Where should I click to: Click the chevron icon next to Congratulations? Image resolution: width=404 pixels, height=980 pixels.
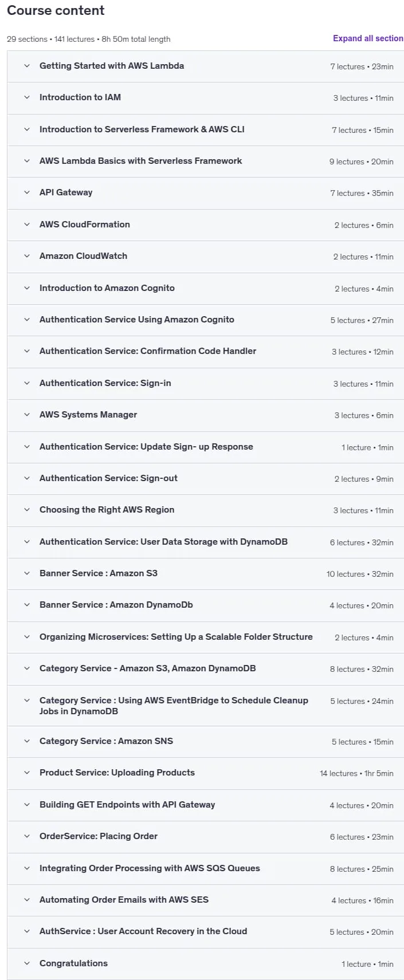(x=27, y=963)
